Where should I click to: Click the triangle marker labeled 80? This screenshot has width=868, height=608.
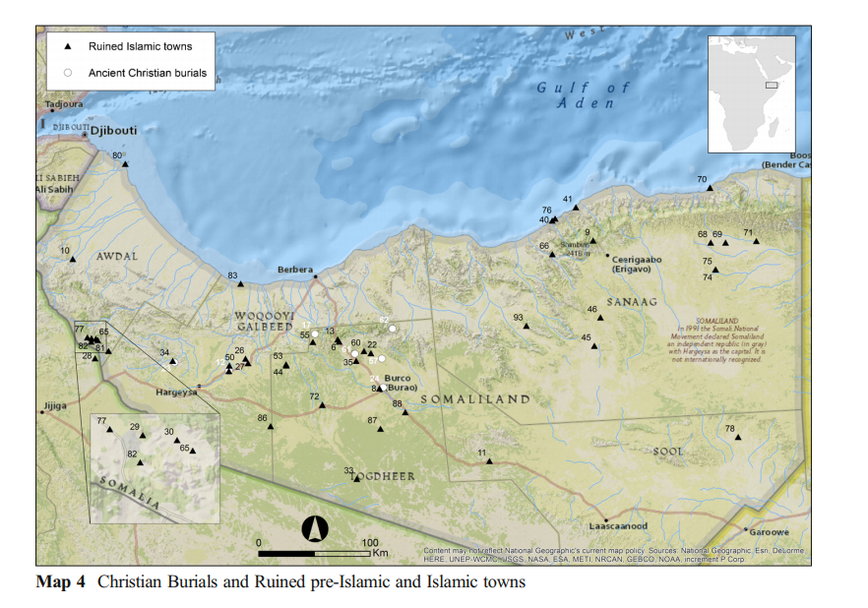126,164
